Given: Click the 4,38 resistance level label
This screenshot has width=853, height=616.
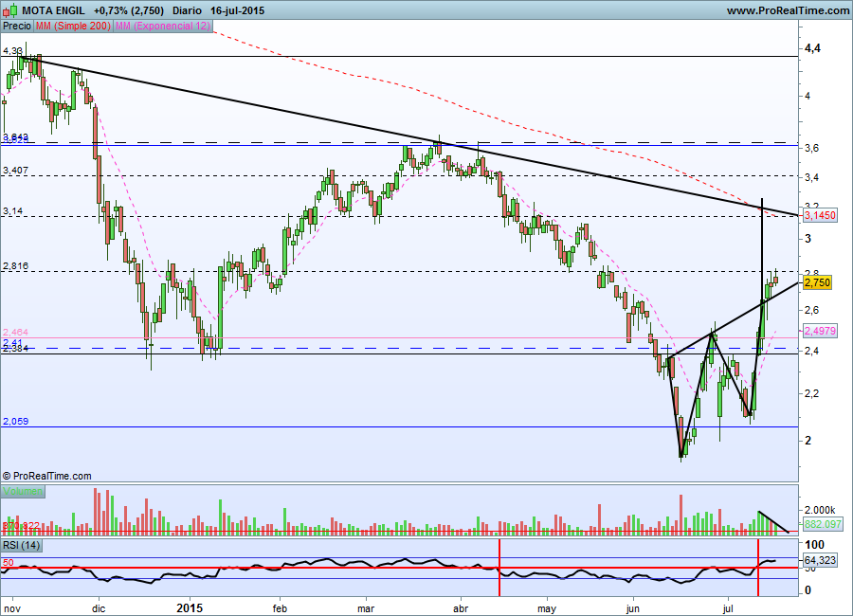Looking at the screenshot, I should click(12, 51).
